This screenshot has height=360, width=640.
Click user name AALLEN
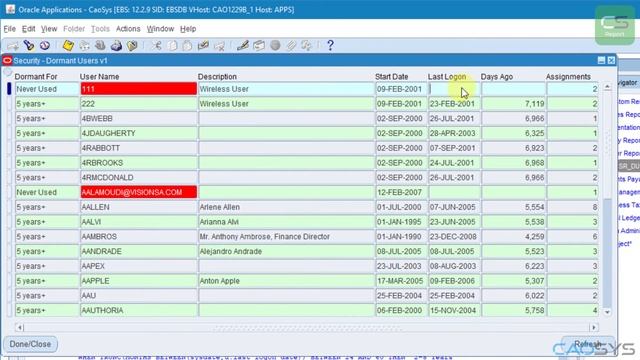(x=138, y=207)
